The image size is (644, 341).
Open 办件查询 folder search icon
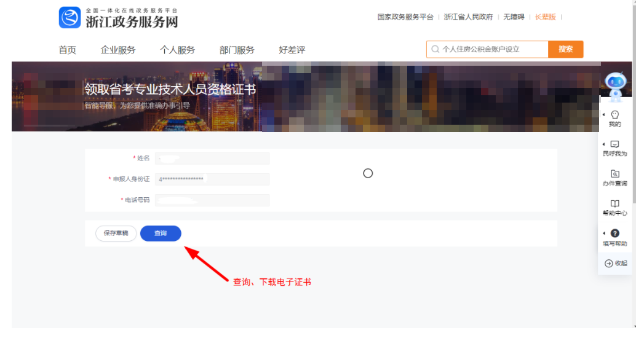point(614,174)
